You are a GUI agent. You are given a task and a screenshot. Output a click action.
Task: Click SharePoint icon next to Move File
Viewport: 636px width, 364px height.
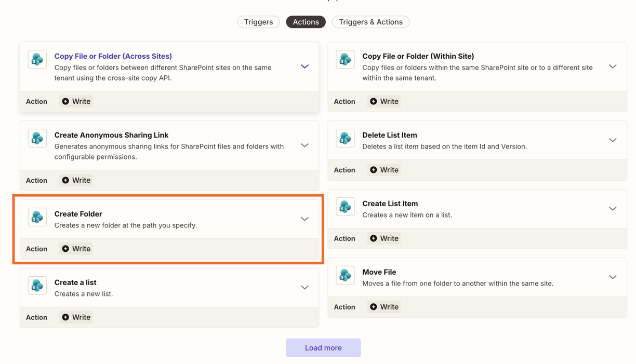(345, 275)
